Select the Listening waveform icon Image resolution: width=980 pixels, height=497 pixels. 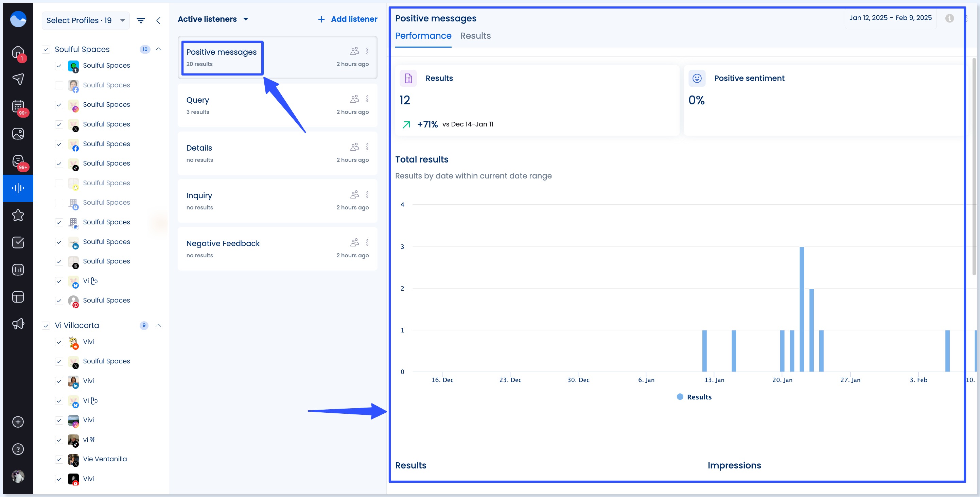point(18,188)
